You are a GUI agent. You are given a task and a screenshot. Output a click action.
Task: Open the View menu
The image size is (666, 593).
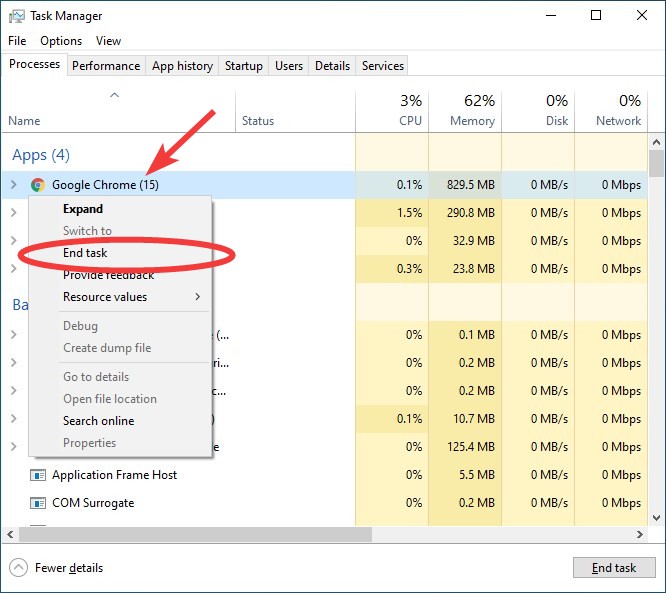[x=108, y=41]
